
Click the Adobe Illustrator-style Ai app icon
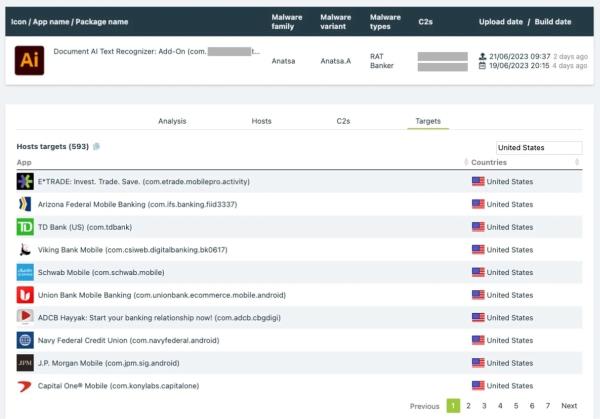pos(29,60)
